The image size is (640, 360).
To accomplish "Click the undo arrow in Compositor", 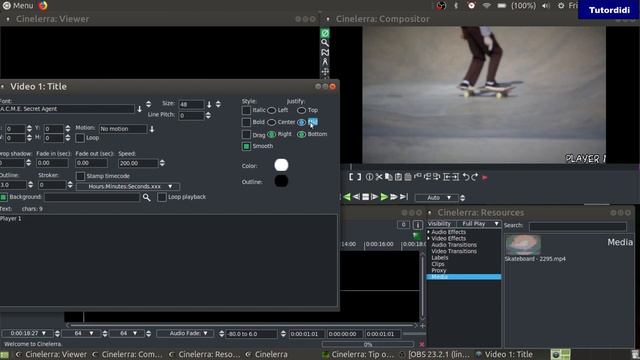I will pos(466,177).
